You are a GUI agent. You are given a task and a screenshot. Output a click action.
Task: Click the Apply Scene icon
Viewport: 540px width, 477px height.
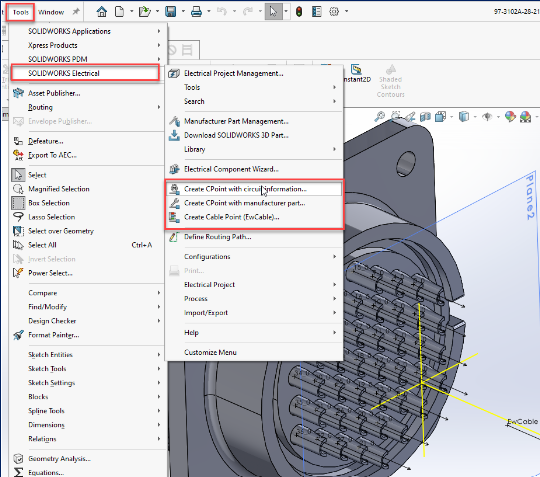point(526,117)
